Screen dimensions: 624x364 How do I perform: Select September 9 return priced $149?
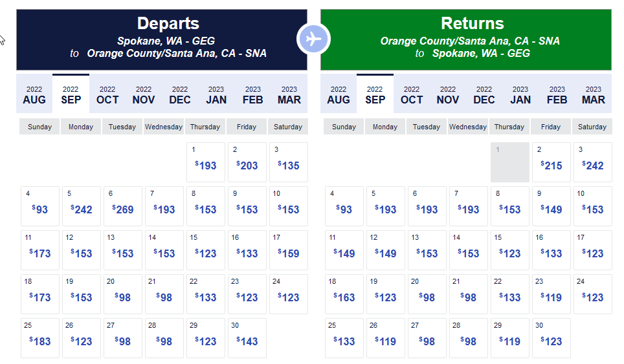point(551,206)
